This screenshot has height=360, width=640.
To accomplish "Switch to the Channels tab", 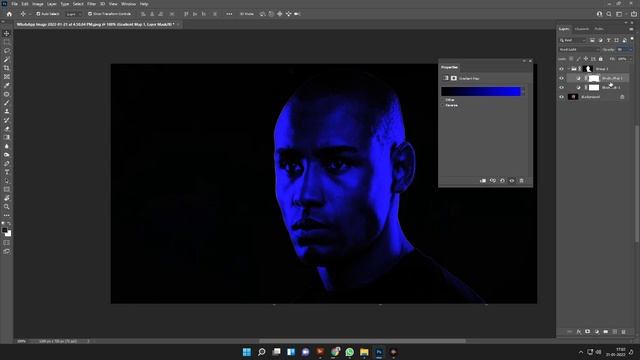I will [582, 29].
